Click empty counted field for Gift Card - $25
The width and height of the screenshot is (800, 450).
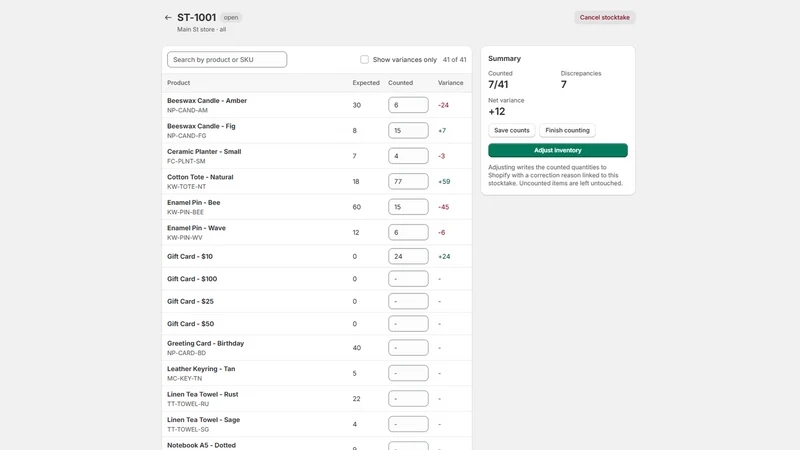tap(408, 301)
